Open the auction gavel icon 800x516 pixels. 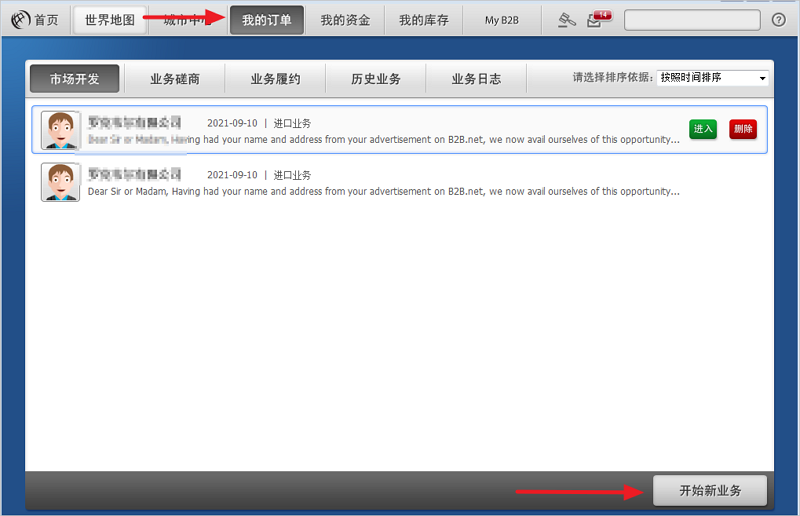(x=567, y=20)
